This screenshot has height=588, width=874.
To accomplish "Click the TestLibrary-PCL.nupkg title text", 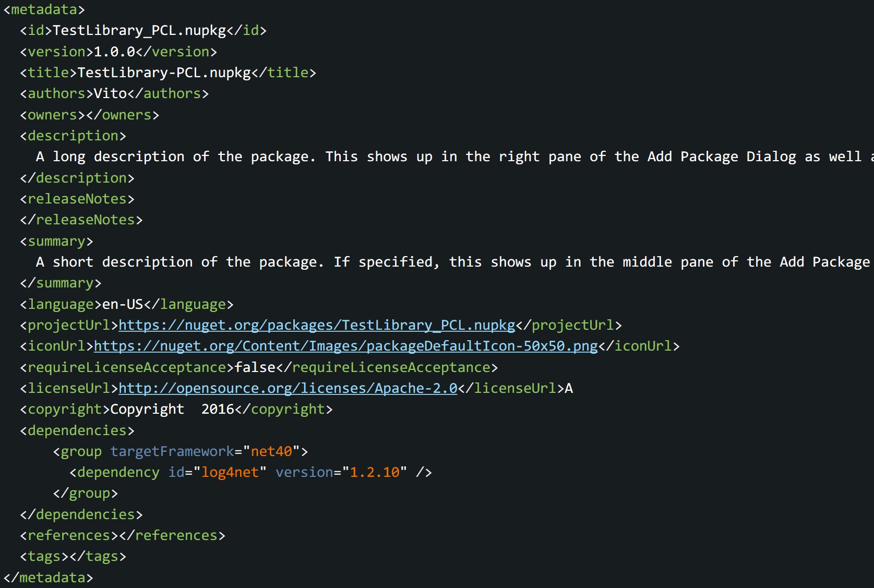I will [x=164, y=73].
